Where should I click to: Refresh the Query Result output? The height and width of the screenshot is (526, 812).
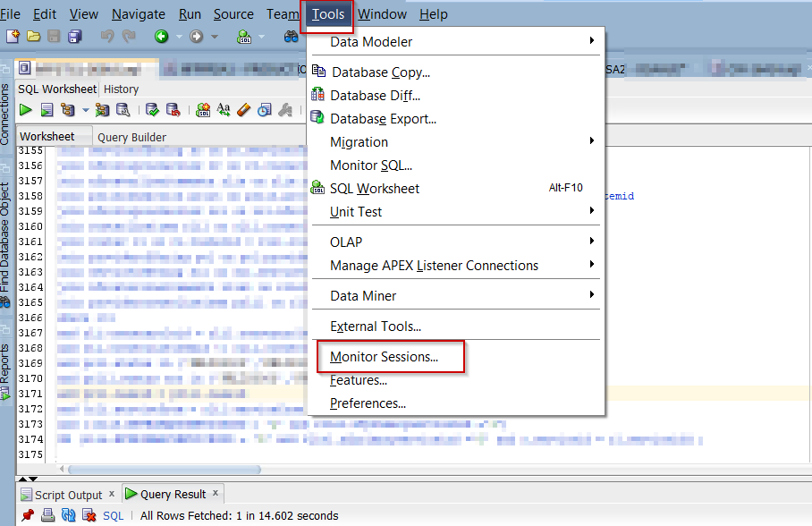[67, 515]
